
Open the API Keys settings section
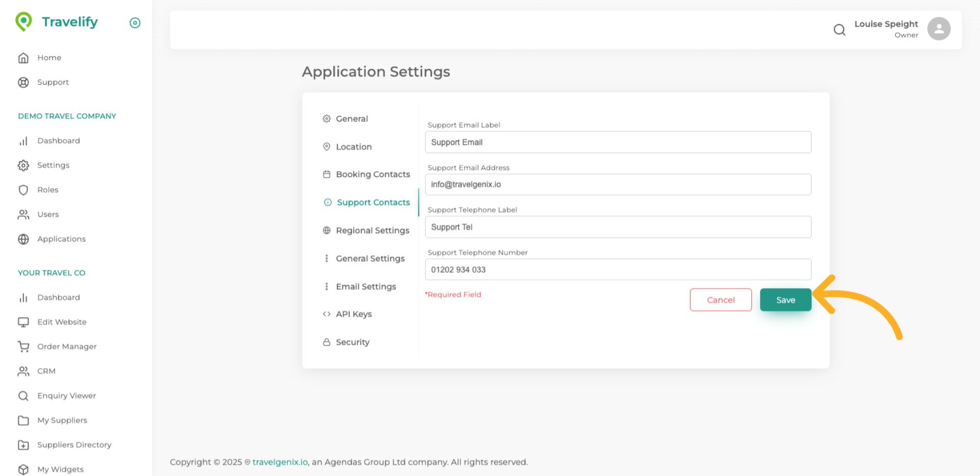tap(353, 314)
